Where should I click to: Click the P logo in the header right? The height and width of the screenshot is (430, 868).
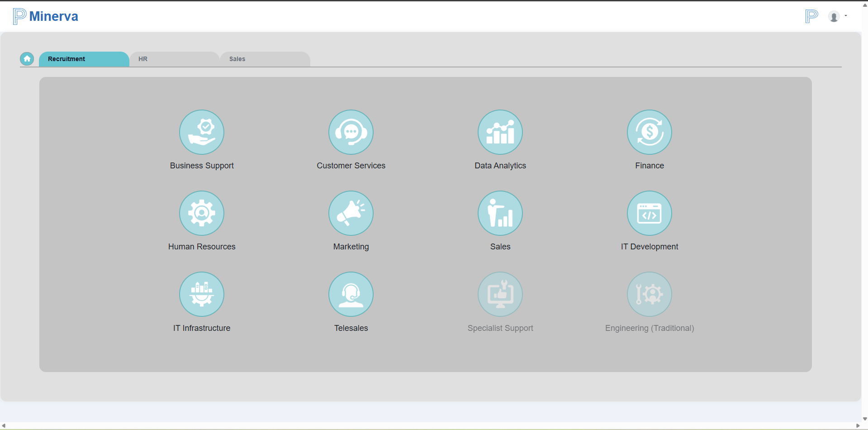coord(812,17)
